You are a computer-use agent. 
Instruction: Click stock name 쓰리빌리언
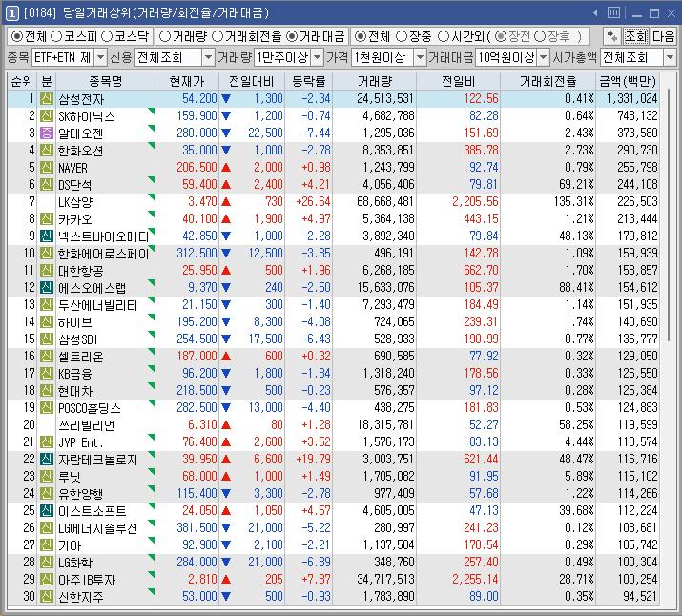87,425
